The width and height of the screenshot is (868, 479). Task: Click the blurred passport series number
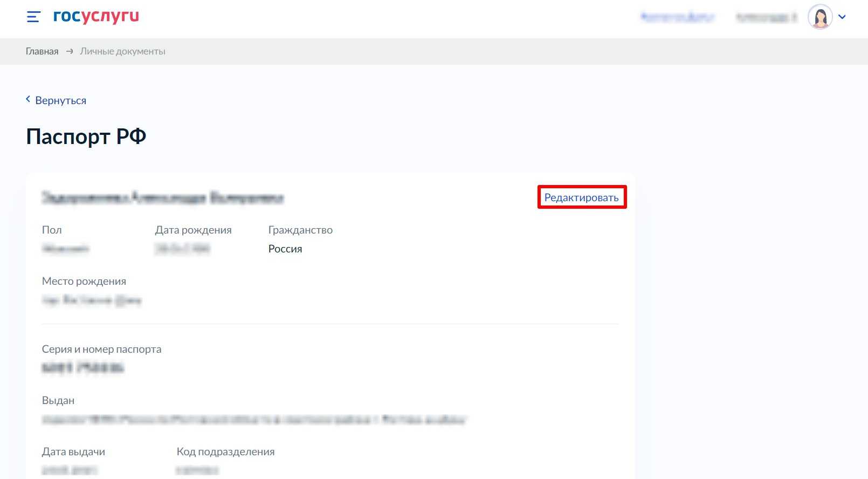(x=83, y=368)
